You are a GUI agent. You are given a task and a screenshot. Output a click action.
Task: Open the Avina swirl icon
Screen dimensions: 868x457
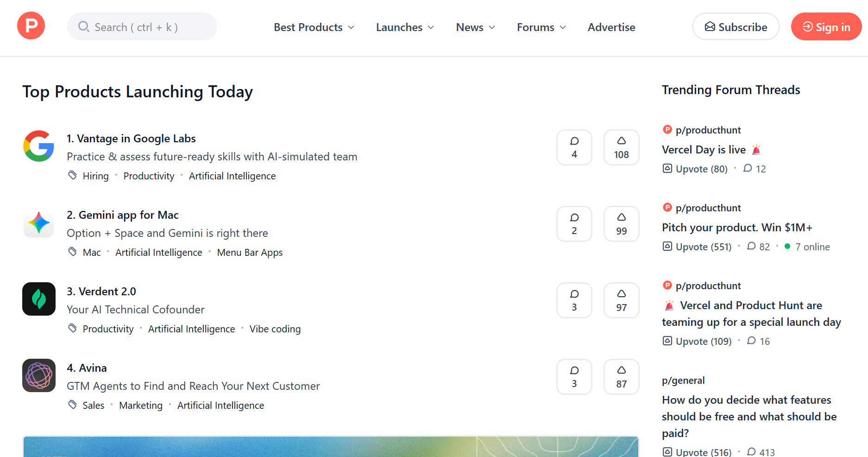coord(39,375)
